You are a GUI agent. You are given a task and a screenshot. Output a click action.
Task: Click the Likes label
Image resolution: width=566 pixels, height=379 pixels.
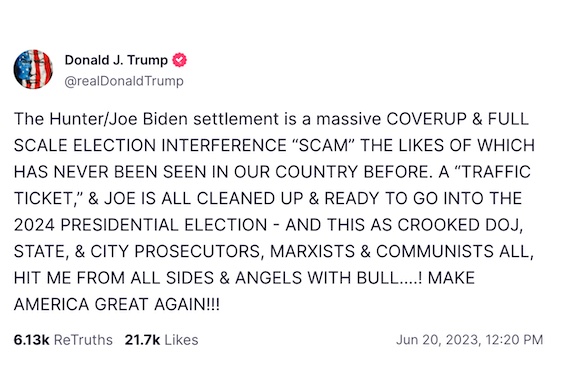tap(182, 340)
